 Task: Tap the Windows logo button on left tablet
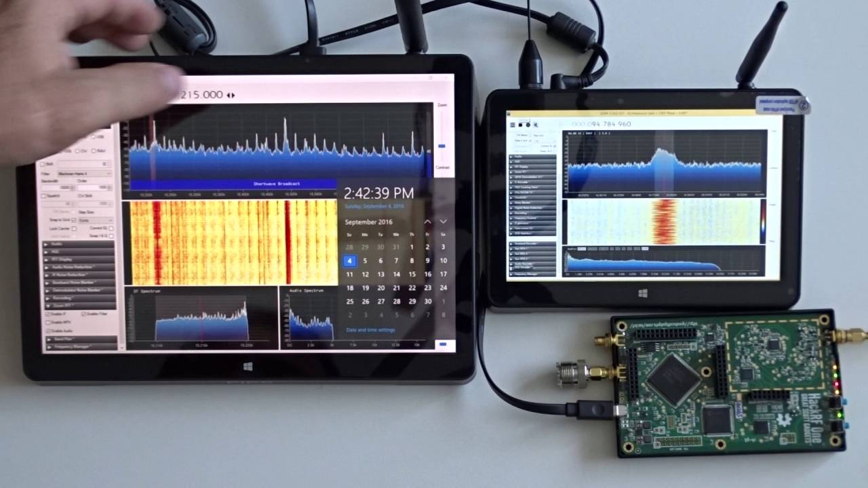tap(248, 367)
